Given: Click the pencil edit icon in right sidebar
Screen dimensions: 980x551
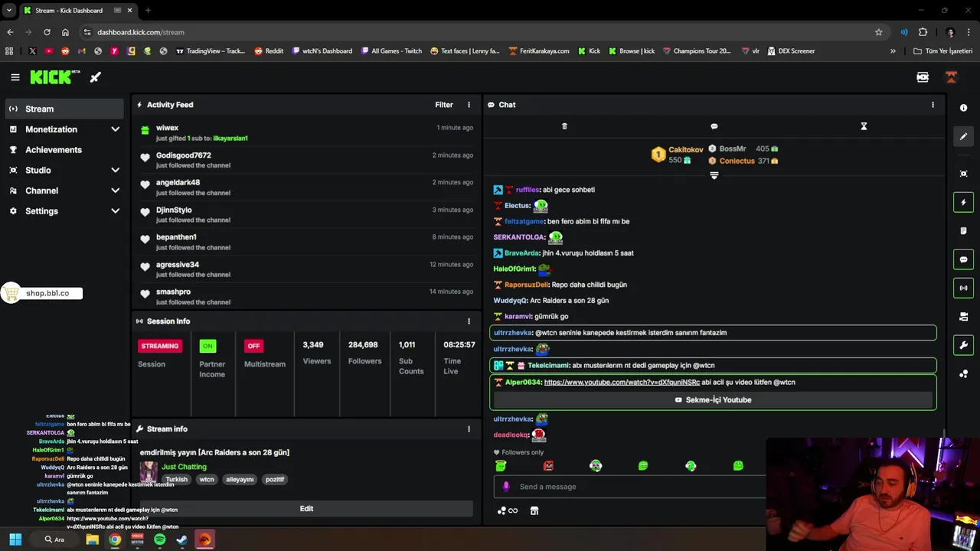Looking at the screenshot, I should (964, 136).
